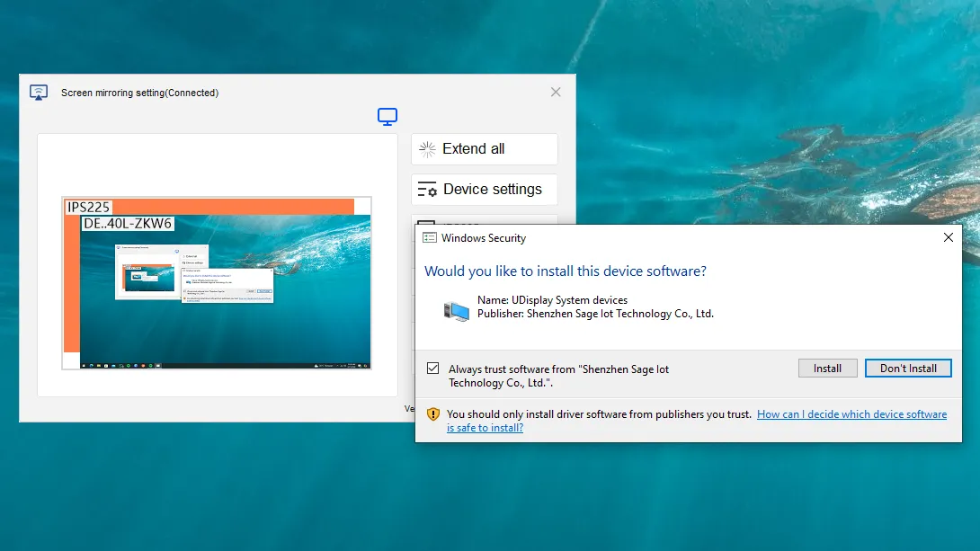Viewport: 980px width, 551px height.
Task: Click the Windows Security title bar icon
Action: point(429,238)
